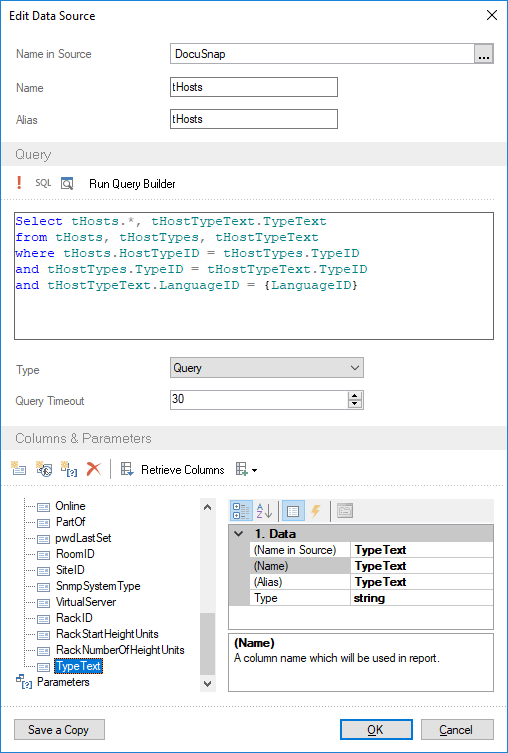Select the RoomID column
Screen dimensions: 508x753
click(x=75, y=554)
